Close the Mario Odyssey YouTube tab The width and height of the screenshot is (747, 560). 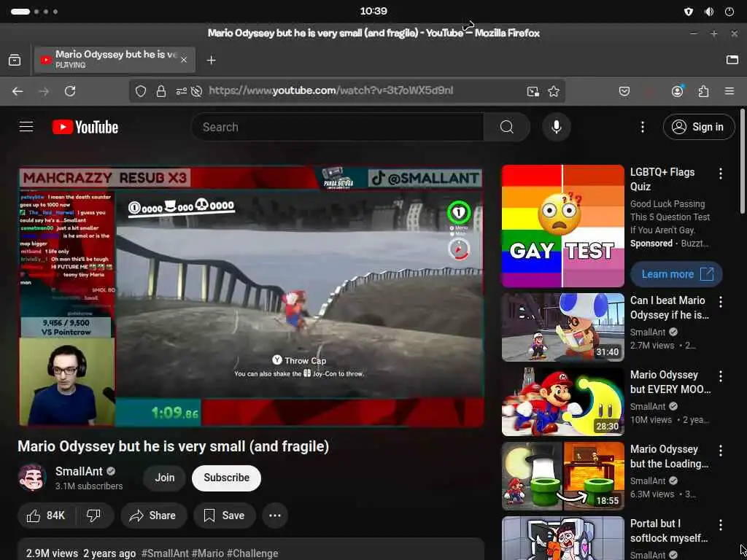[184, 60]
